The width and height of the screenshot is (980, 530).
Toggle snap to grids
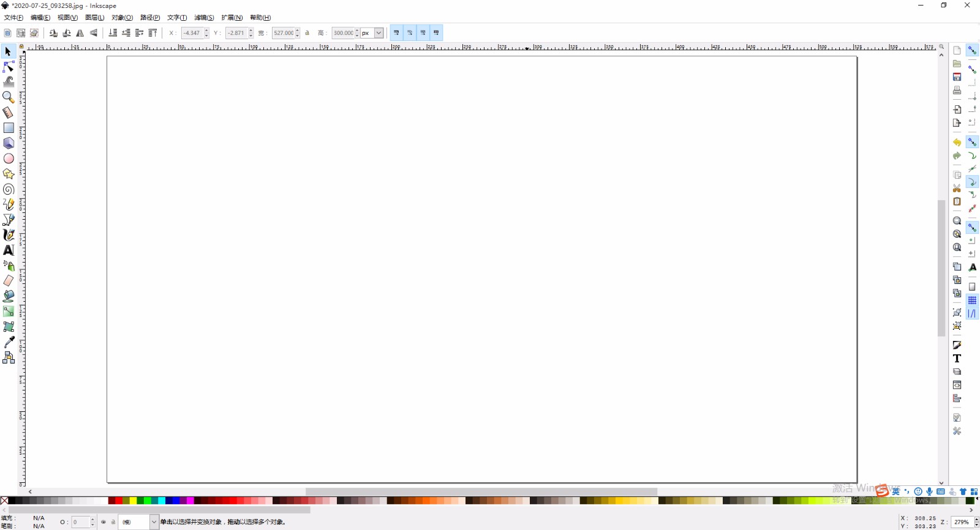point(972,300)
